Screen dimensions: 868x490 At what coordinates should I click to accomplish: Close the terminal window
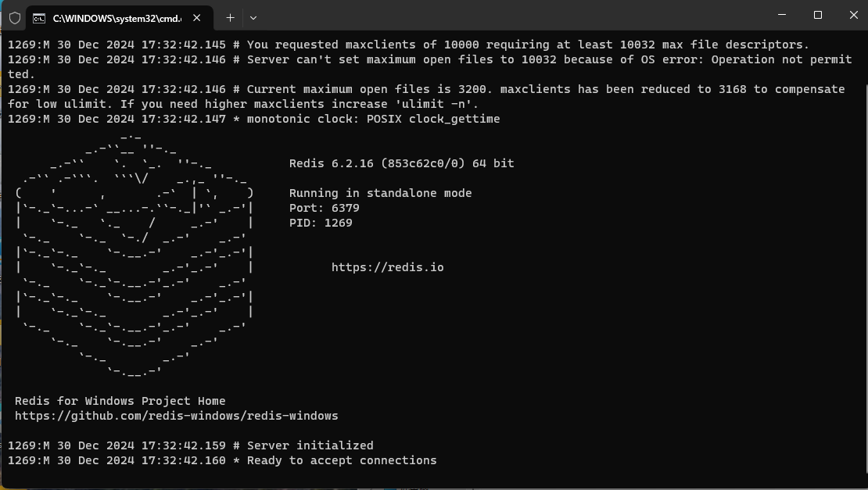pyautogui.click(x=852, y=15)
